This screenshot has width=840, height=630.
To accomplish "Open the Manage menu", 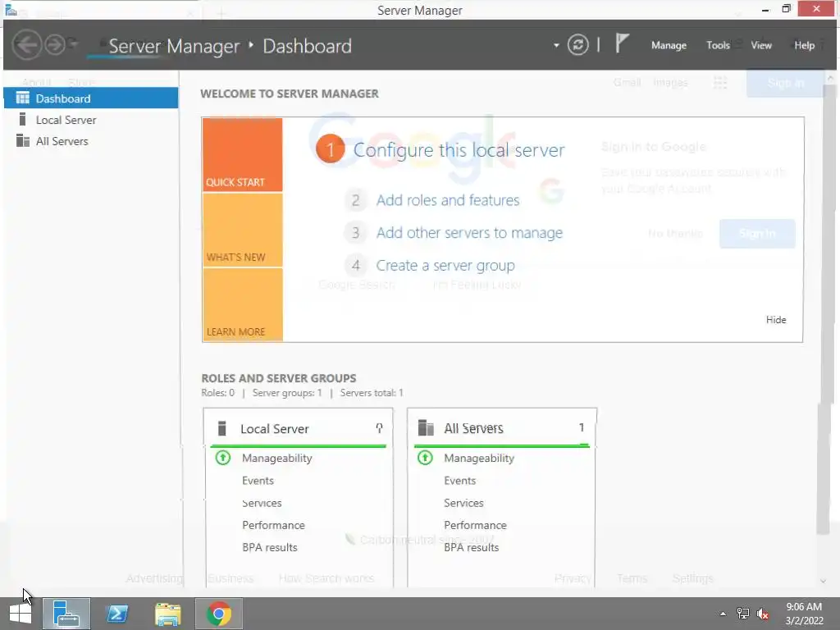I will tap(669, 46).
